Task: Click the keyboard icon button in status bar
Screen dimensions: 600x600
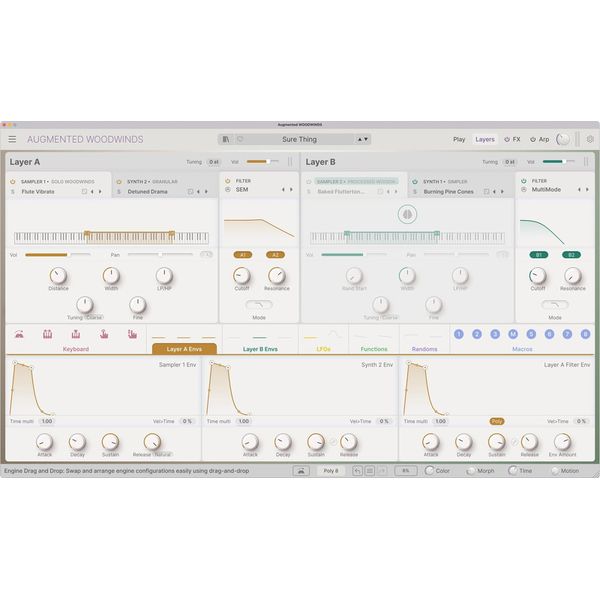Action: [x=301, y=471]
